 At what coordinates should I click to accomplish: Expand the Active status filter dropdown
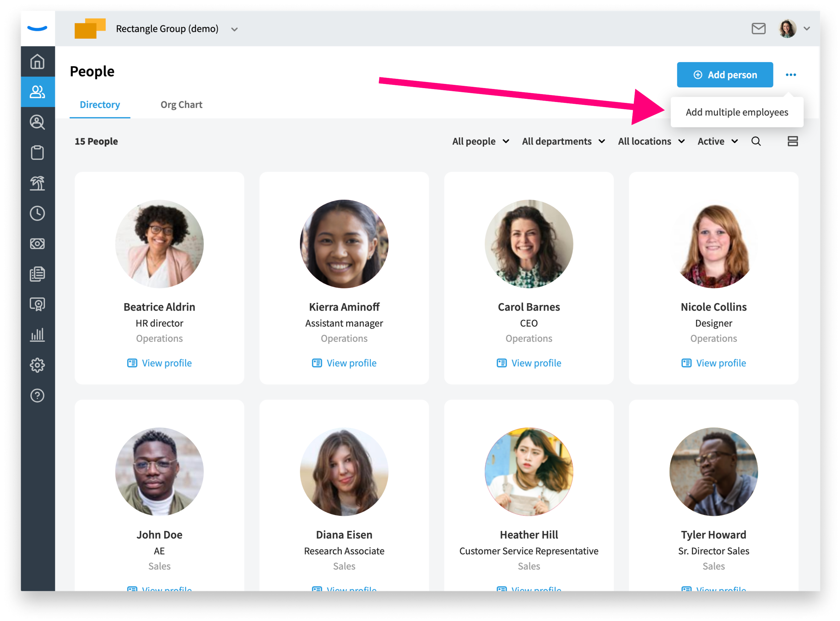(718, 141)
